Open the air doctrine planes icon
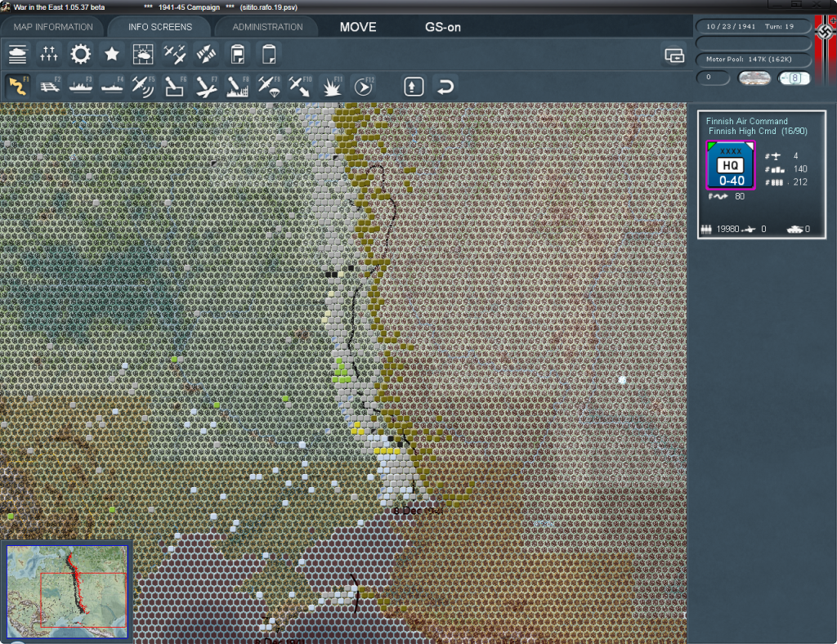 [175, 55]
